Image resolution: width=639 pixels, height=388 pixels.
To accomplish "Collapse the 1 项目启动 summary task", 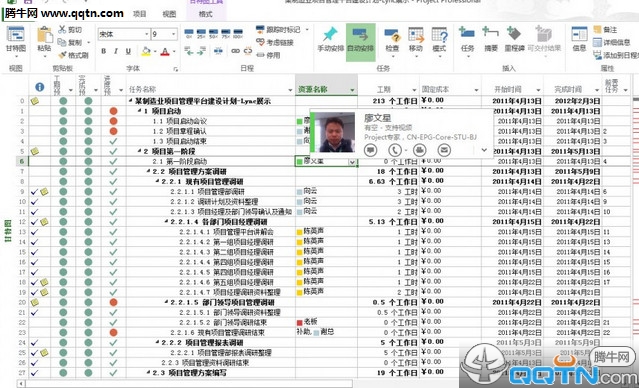I will [x=139, y=111].
